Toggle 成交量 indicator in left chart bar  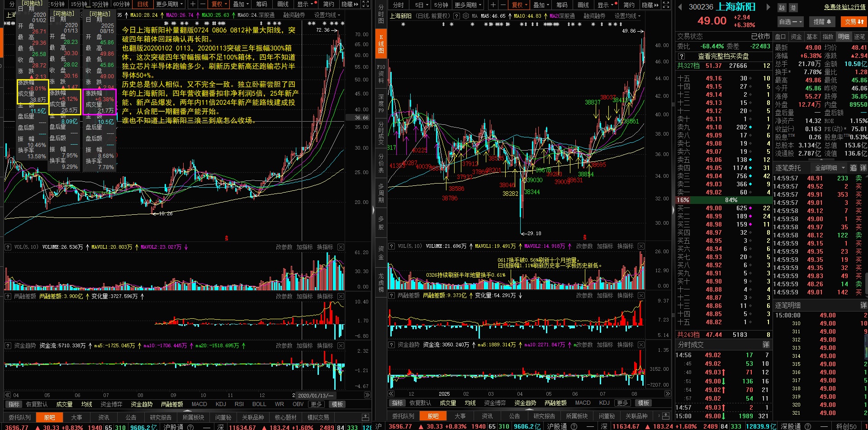click(x=64, y=404)
